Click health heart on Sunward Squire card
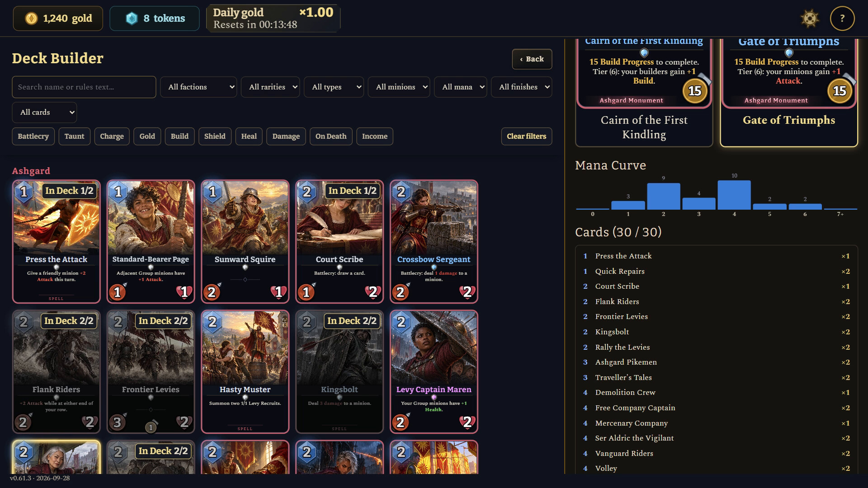 tap(278, 292)
